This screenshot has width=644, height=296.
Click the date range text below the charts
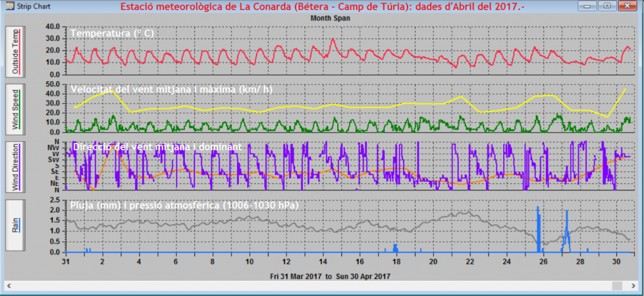[x=331, y=276]
